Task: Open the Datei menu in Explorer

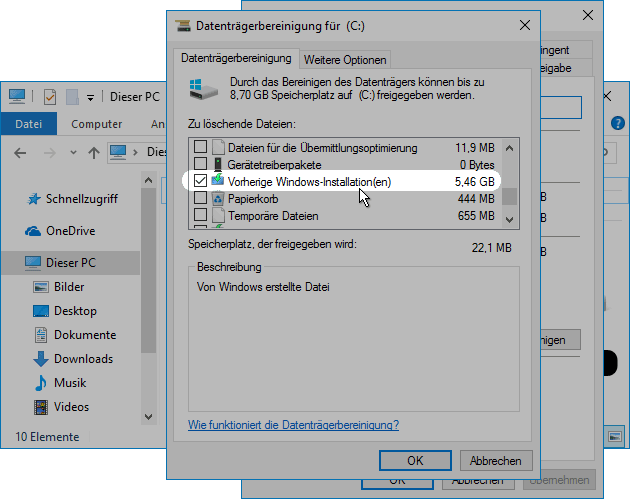Action: click(29, 124)
